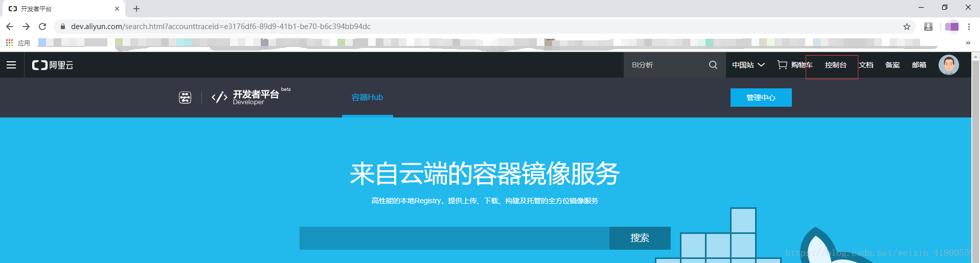Expand the 中国站 region dropdown
The width and height of the screenshot is (980, 263).
[748, 65]
